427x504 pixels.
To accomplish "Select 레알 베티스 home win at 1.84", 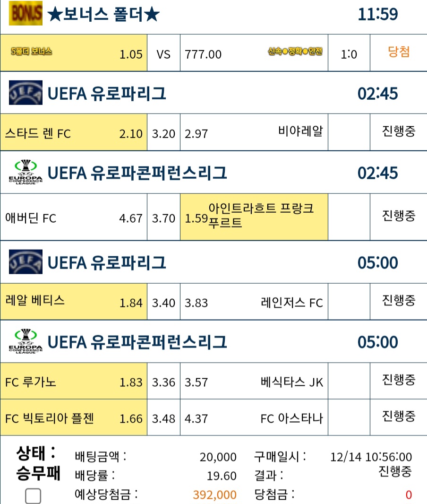I will pyautogui.click(x=74, y=302).
